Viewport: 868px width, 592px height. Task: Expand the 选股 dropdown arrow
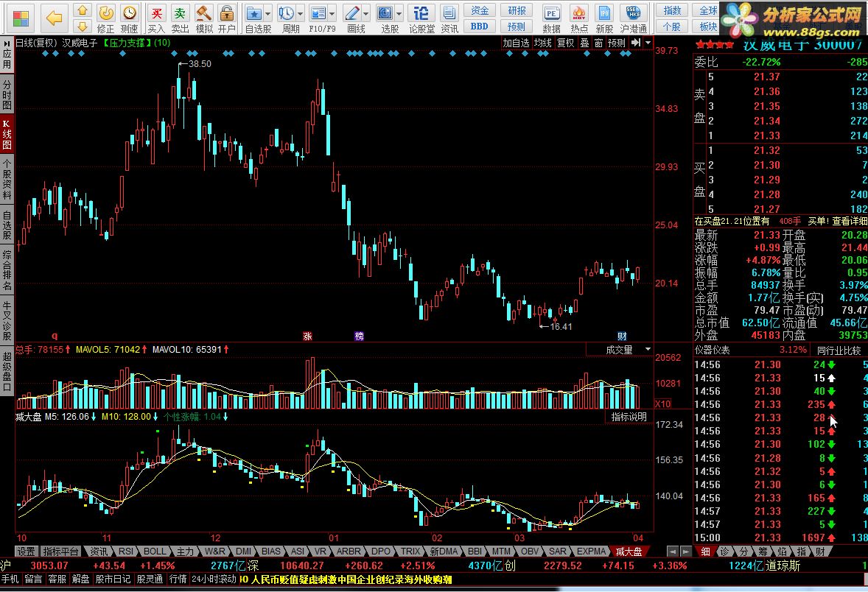pyautogui.click(x=399, y=13)
